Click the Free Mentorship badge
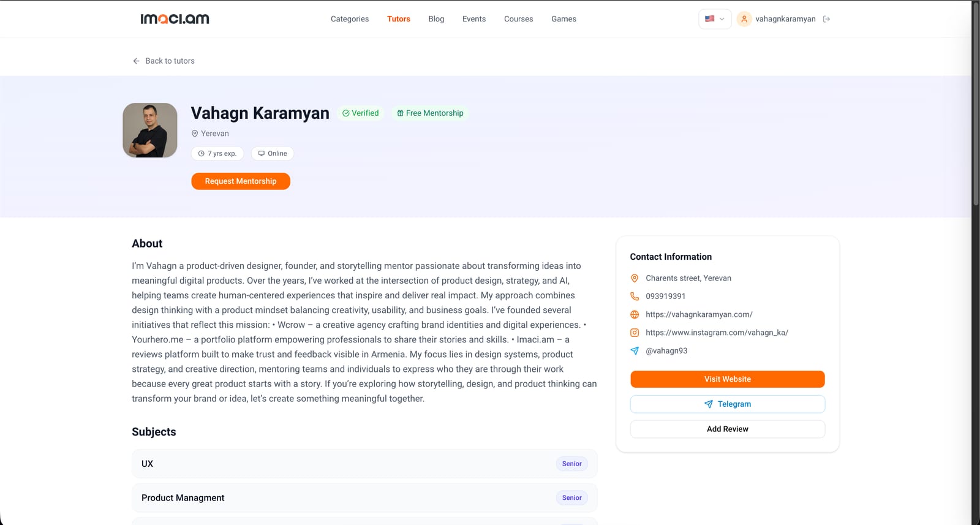The width and height of the screenshot is (980, 525). [430, 113]
